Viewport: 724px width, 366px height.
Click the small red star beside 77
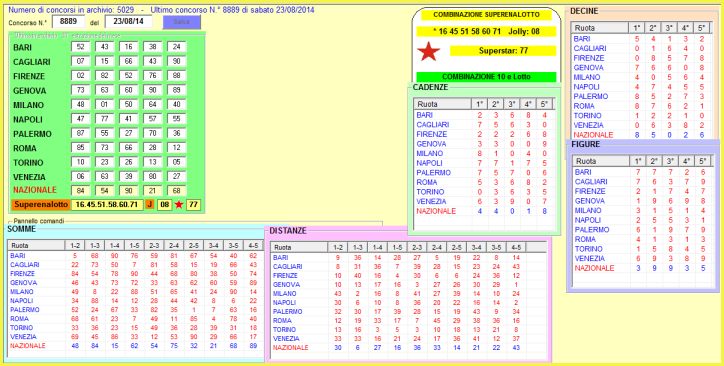(x=179, y=204)
